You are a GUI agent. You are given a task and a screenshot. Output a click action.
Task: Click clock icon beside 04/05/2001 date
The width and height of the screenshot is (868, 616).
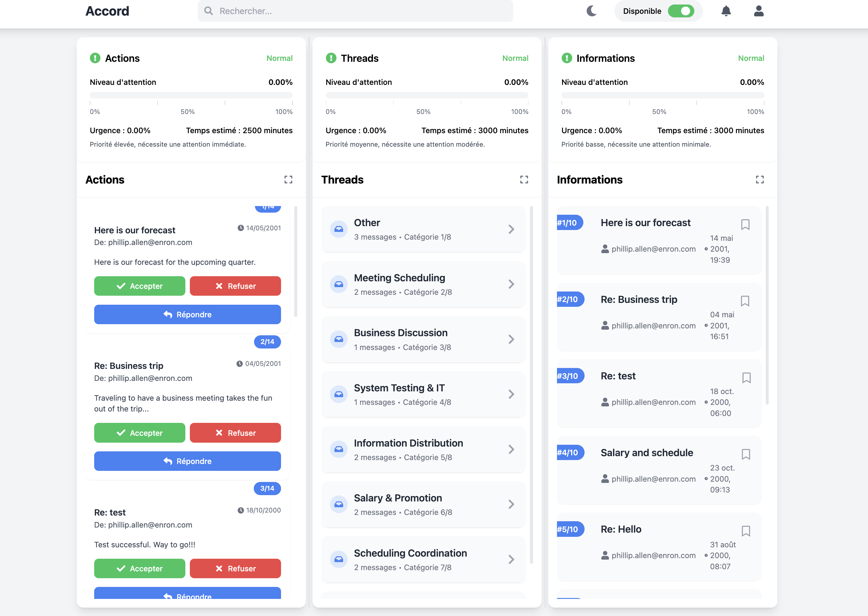point(239,364)
